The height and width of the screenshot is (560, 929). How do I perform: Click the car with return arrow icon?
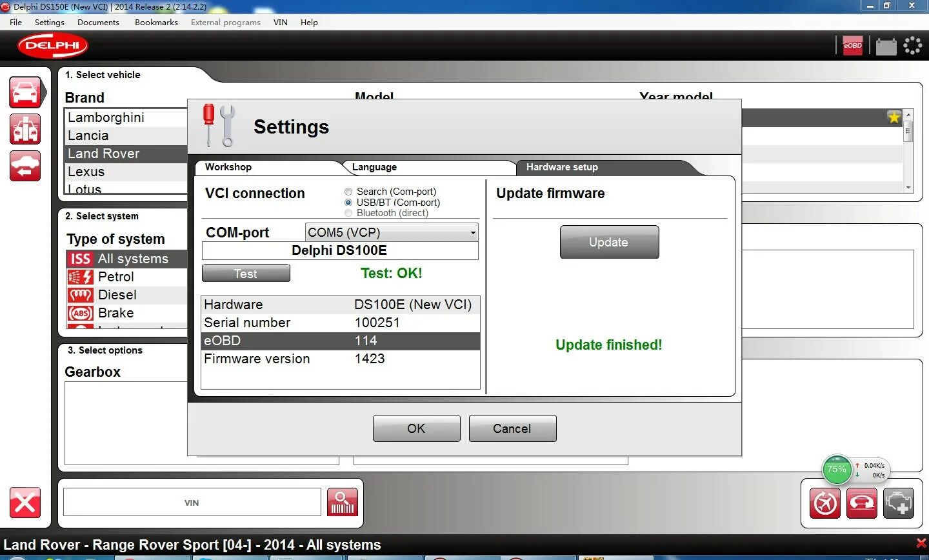(x=25, y=166)
